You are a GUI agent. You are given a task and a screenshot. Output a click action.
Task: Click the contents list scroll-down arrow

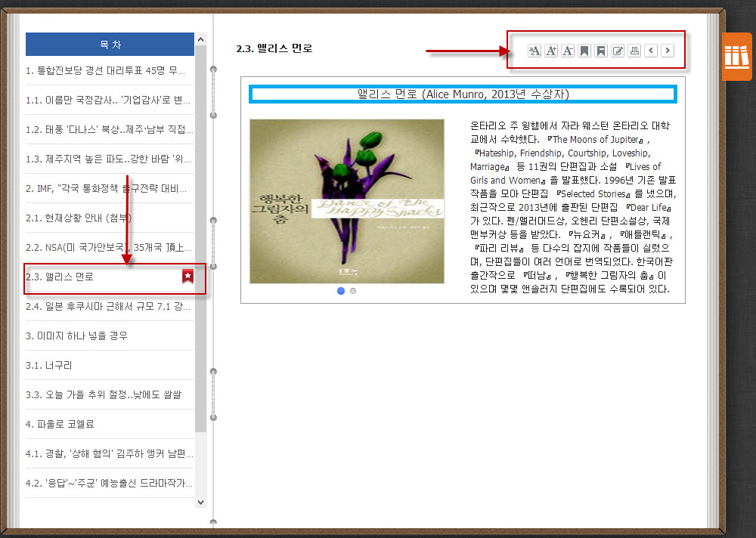[201, 502]
